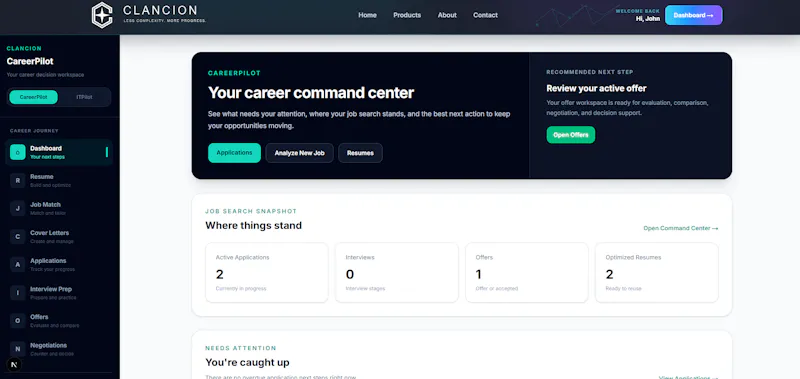The image size is (800, 379).
Task: Click 'Interview stages' caption
Action: coord(365,289)
